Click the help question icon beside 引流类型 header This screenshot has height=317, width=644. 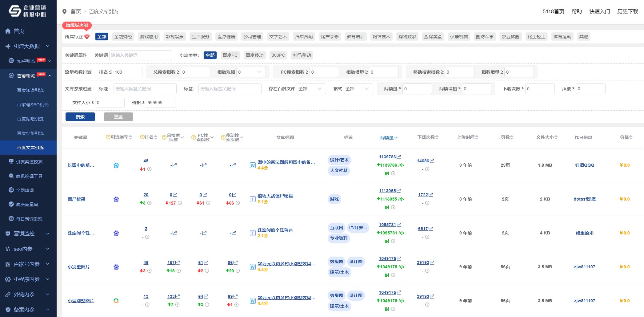(x=108, y=137)
